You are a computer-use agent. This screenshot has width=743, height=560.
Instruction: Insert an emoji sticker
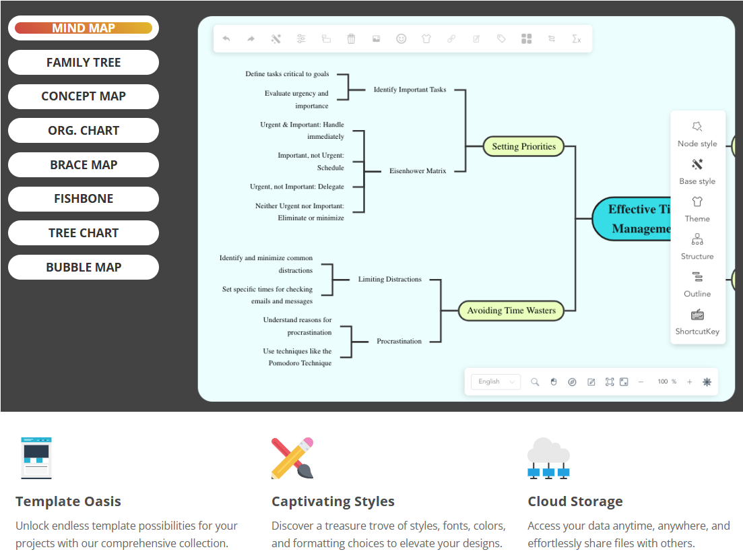click(401, 38)
